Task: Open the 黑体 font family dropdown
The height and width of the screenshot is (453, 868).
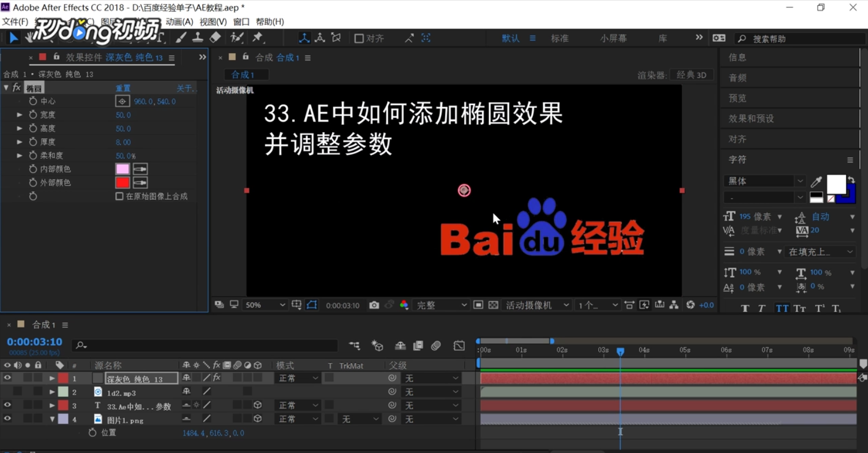Action: click(x=764, y=181)
